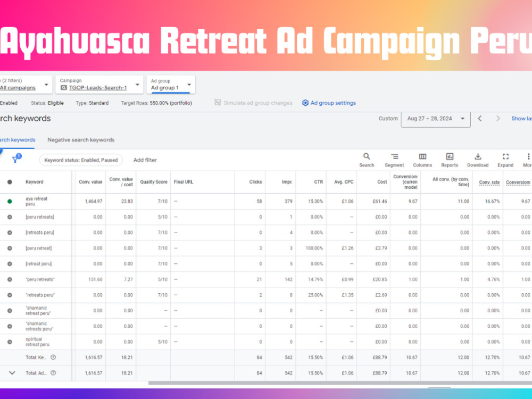532x399 pixels.
Task: Click the horizontal table scrollbar
Action: pos(340,383)
